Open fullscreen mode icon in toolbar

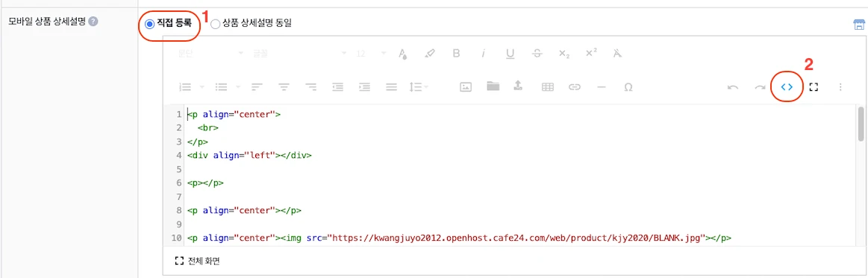[814, 86]
